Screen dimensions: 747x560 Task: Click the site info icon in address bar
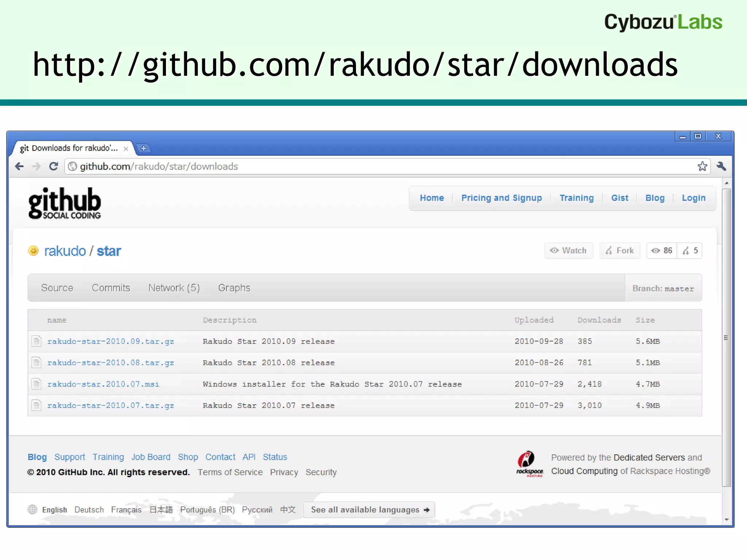pos(73,167)
